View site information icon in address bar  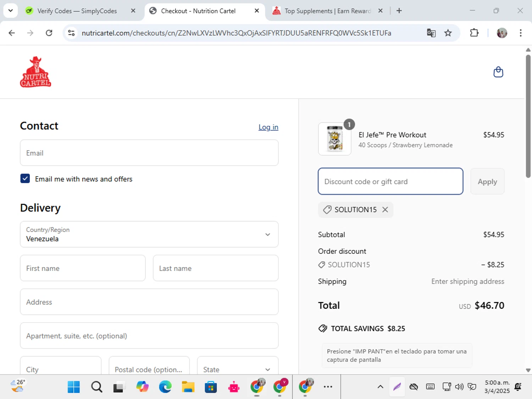pos(71,33)
